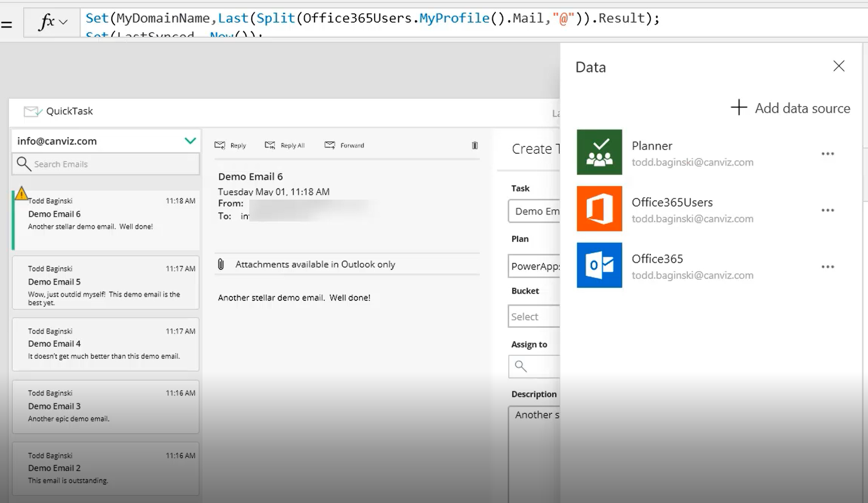868x503 pixels.
Task: Click the QuickTask envelope logo
Action: (x=33, y=111)
